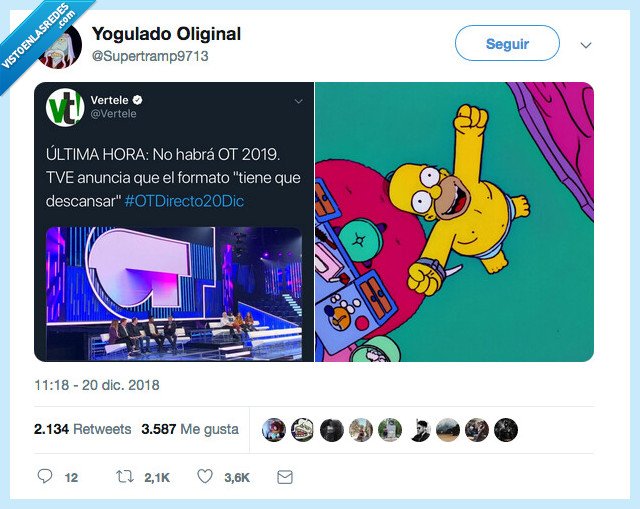View the 2.134 Retweets list
Viewport: 640px width, 509px height.
[82, 429]
